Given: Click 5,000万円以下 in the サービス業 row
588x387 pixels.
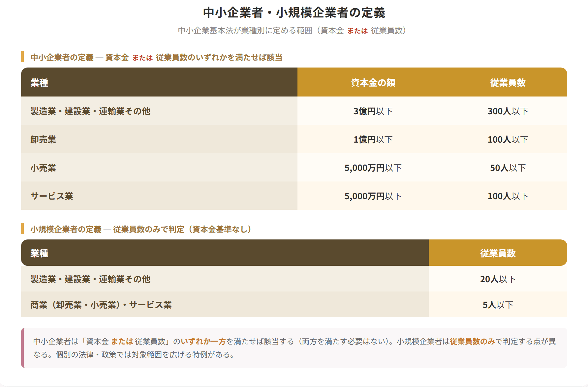Looking at the screenshot, I should tap(373, 196).
